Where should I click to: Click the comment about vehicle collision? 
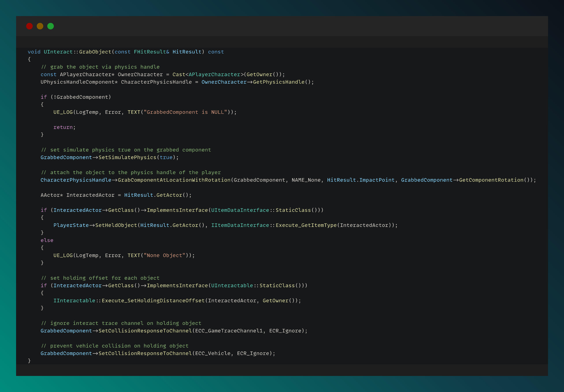click(x=115, y=346)
